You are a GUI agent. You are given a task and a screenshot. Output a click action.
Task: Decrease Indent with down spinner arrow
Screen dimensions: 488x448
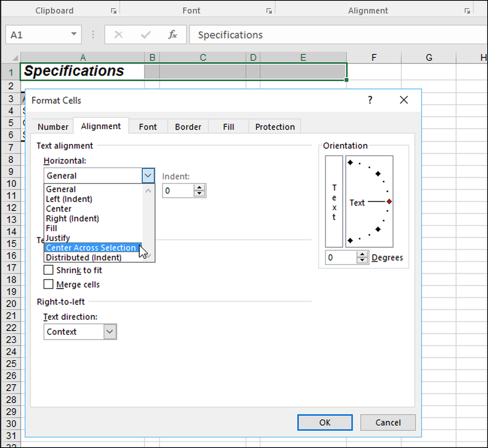tap(199, 194)
